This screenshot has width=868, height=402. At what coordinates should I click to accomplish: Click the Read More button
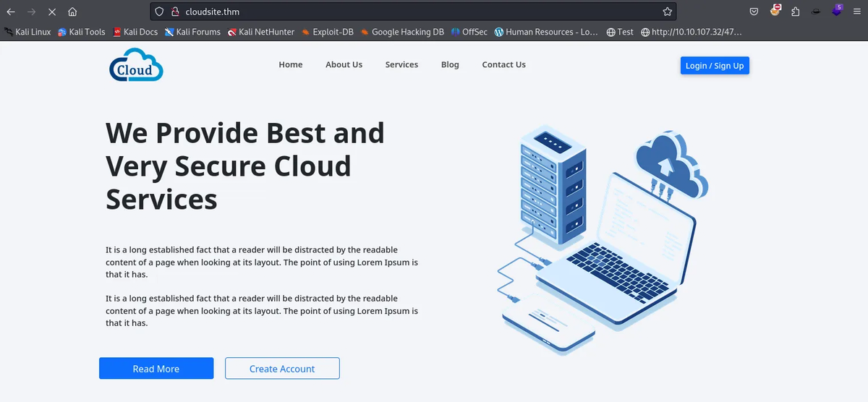point(156,369)
